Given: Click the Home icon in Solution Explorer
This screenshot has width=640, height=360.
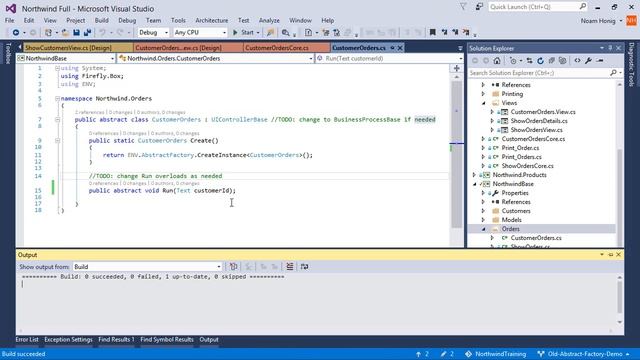Looking at the screenshot, I should click(x=497, y=60).
